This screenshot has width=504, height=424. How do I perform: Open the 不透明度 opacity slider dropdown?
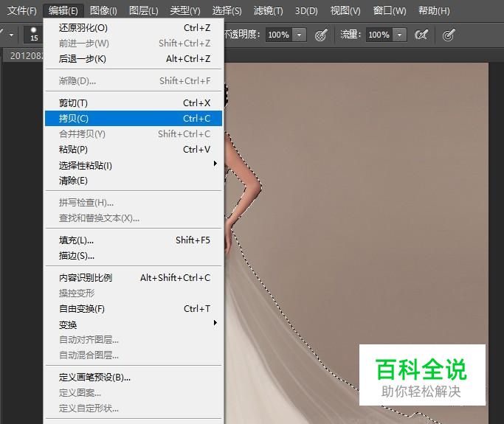pos(300,35)
